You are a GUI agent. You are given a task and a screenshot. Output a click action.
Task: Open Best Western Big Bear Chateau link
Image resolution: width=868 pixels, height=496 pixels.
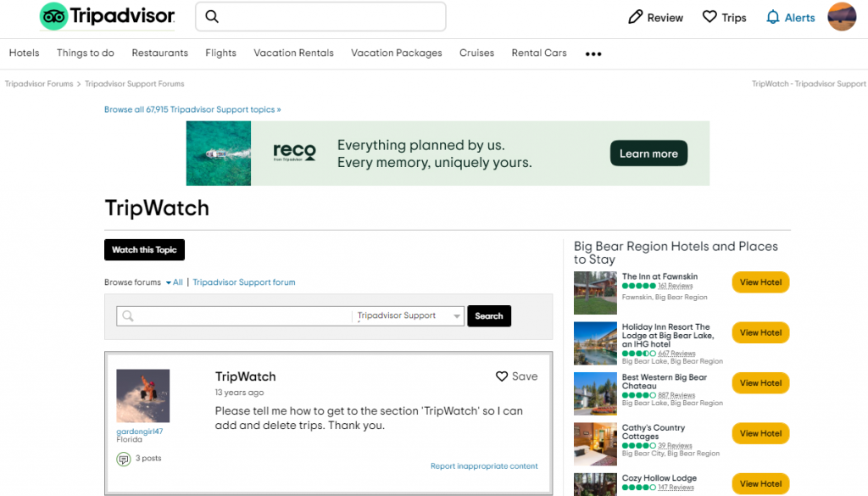click(x=665, y=382)
